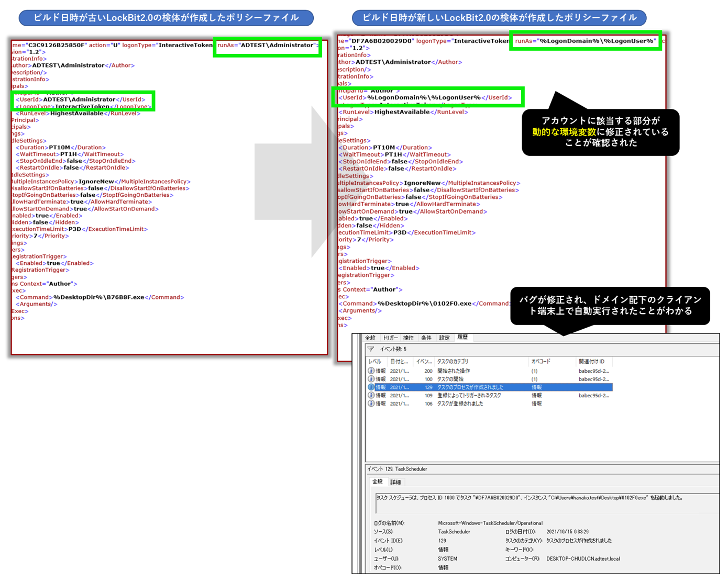Click the info icon on event 109 row
Image resolution: width=728 pixels, height=581 pixels.
[371, 396]
